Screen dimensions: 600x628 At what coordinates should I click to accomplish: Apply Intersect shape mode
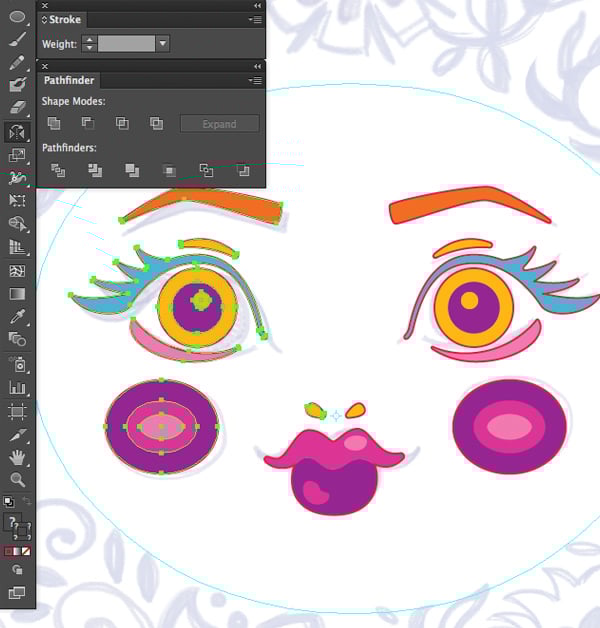click(122, 123)
